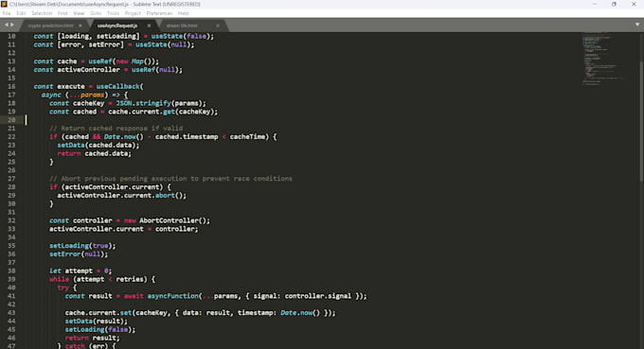Open the tab list dropdown arrow
The width and height of the screenshot is (644, 349).
click(x=637, y=25)
